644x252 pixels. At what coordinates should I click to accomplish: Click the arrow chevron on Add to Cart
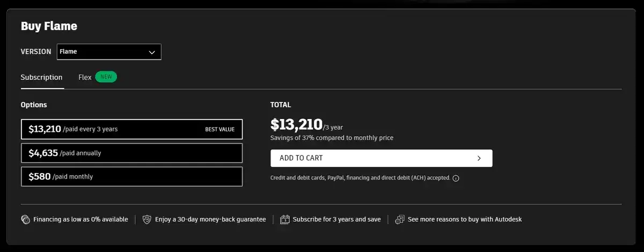tap(479, 158)
